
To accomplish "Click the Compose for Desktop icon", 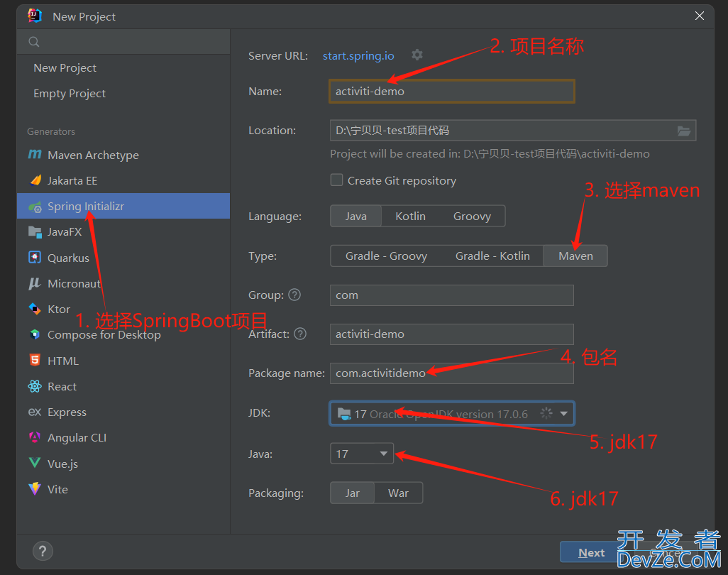I will pos(35,334).
